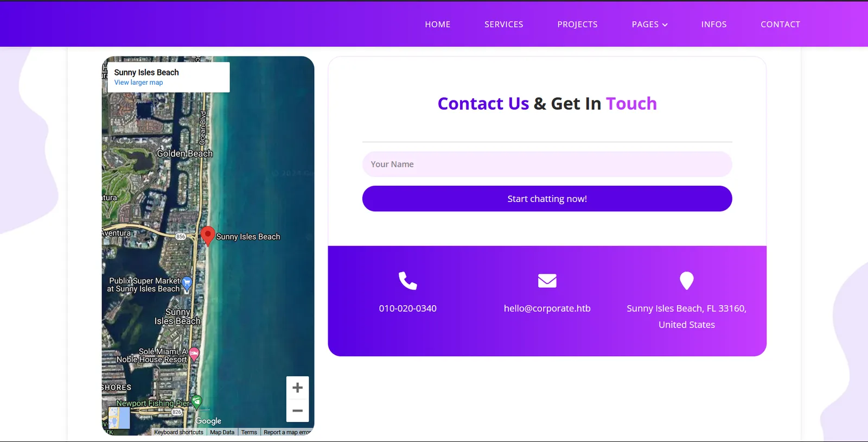Focus the Your Name input field

point(547,164)
